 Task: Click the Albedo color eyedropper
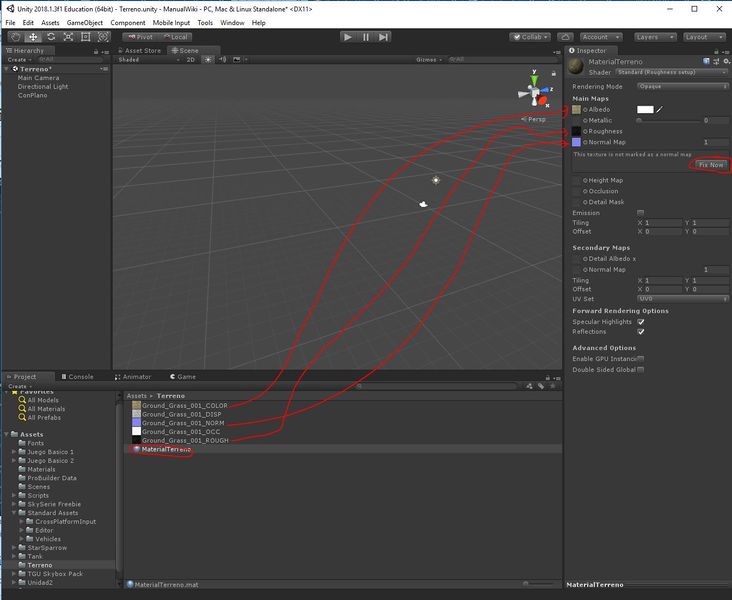(x=660, y=109)
